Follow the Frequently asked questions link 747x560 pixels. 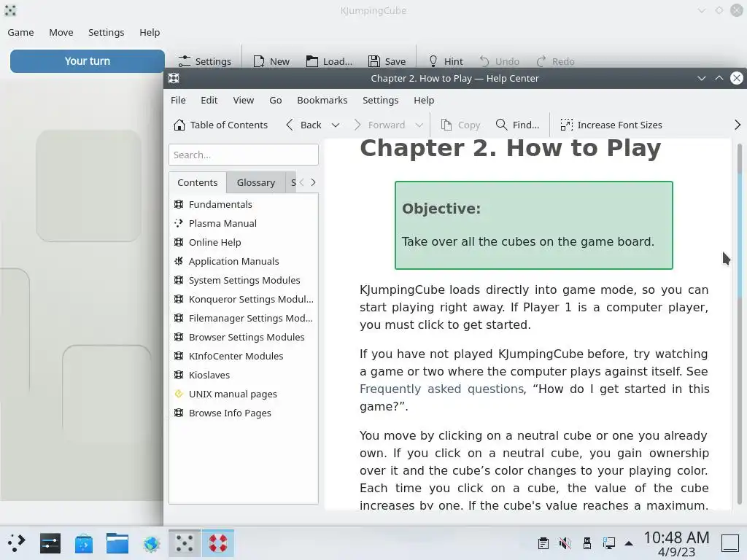[x=441, y=389]
